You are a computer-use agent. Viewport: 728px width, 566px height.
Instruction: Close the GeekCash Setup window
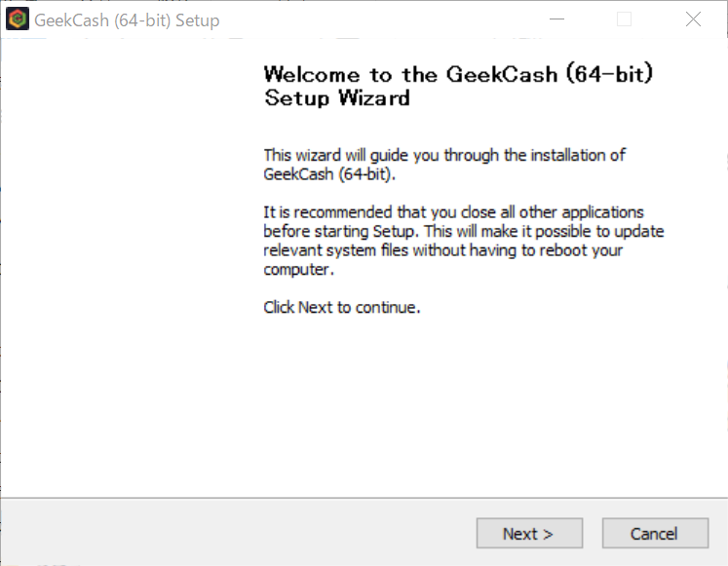tap(693, 19)
